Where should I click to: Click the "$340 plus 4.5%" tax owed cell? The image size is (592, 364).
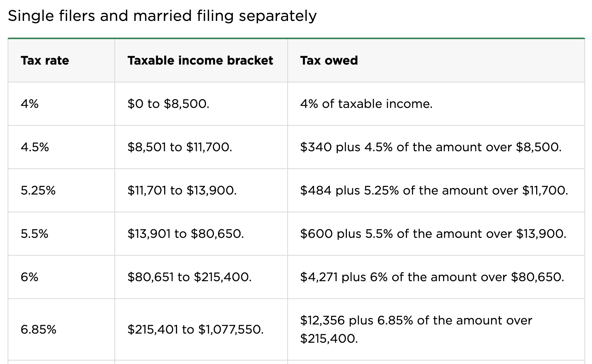pos(431,147)
